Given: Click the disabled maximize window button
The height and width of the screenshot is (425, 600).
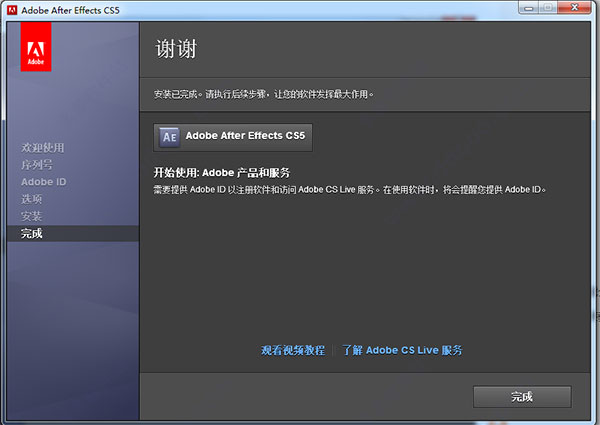Looking at the screenshot, I should click(x=548, y=8).
